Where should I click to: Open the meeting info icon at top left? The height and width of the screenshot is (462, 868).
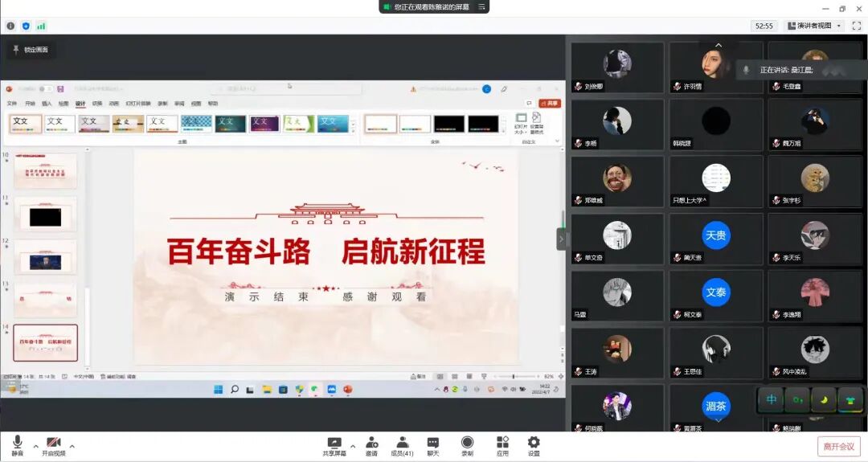(x=10, y=26)
